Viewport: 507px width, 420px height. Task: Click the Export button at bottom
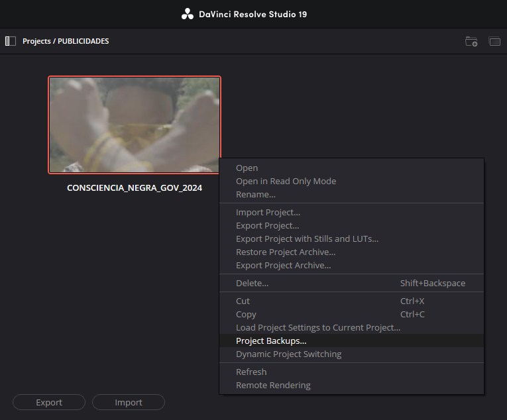click(x=49, y=402)
